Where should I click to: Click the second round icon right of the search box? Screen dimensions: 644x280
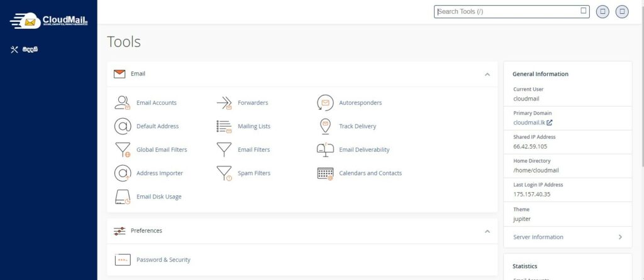pos(622,11)
